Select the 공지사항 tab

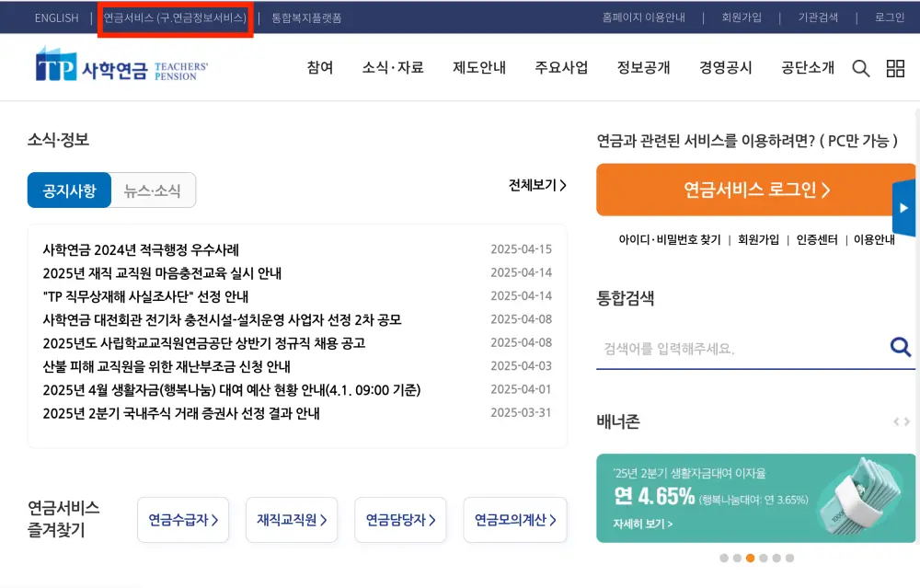tap(69, 190)
